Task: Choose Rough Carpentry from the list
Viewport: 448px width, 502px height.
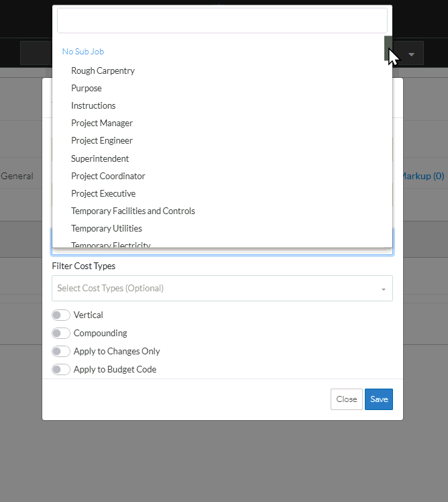Action: click(103, 70)
